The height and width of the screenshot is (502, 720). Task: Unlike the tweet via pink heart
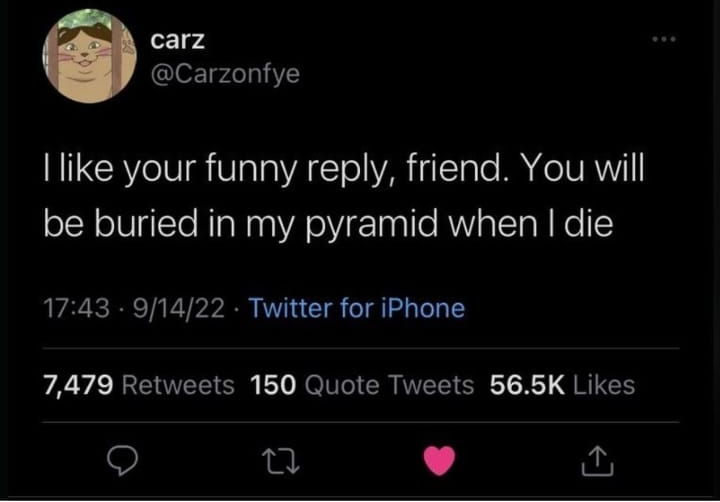439,461
